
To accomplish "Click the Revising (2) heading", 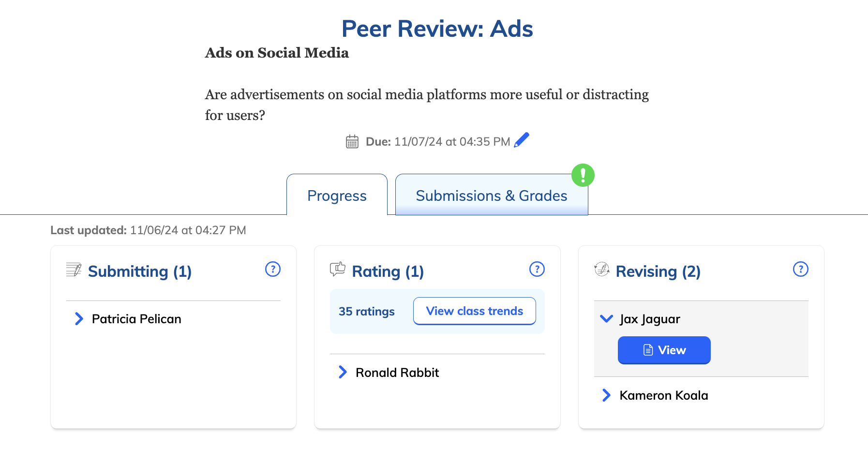I will [x=658, y=271].
